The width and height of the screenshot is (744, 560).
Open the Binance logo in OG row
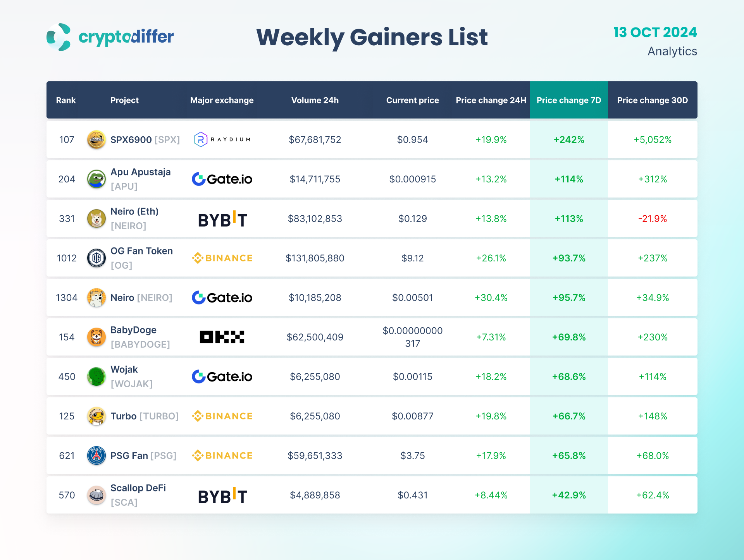(222, 258)
